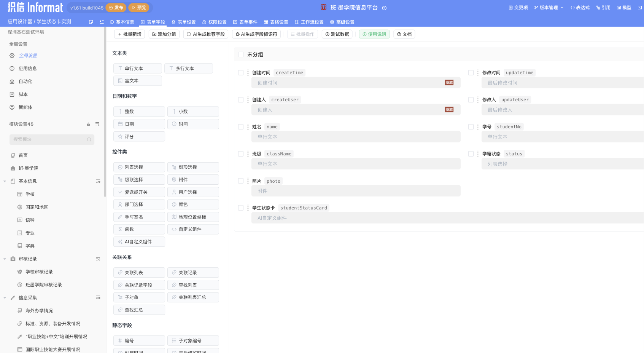Add a 单行文本 field component
The height and width of the screenshot is (353, 644).
tap(138, 69)
